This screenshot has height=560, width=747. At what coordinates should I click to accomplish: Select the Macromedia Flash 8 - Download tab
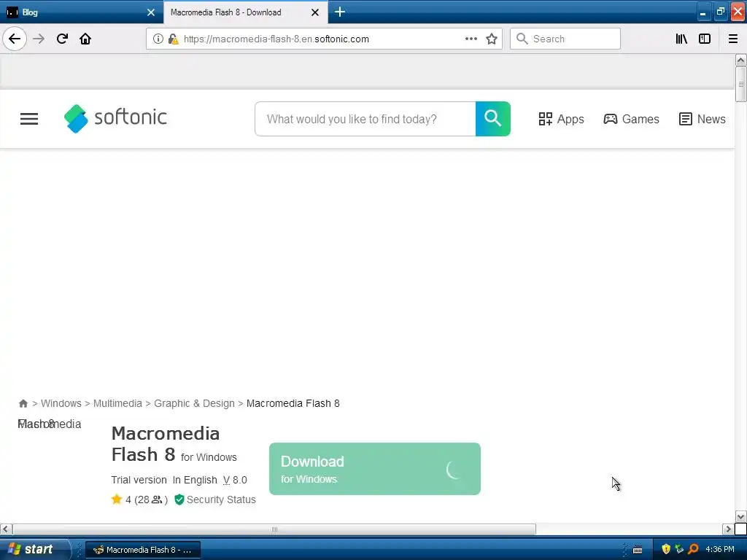tap(245, 12)
